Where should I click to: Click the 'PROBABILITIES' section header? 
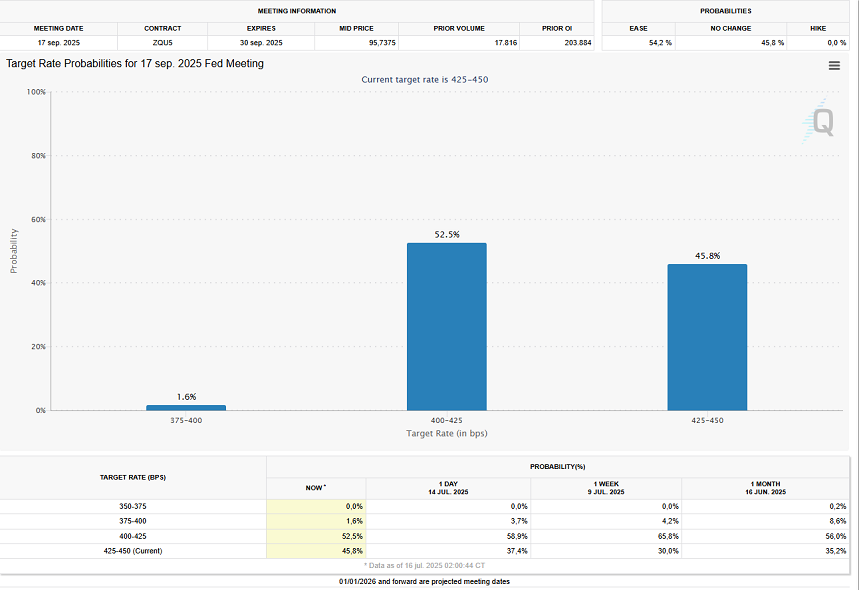726,11
